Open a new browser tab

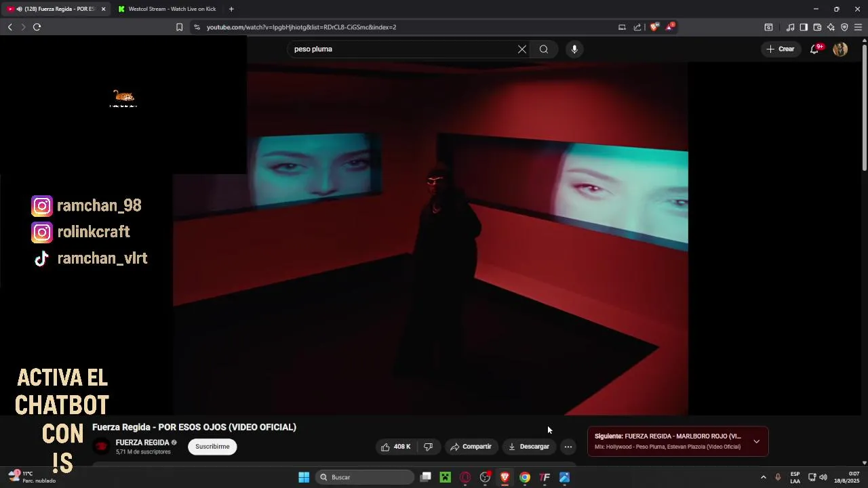pyautogui.click(x=231, y=9)
